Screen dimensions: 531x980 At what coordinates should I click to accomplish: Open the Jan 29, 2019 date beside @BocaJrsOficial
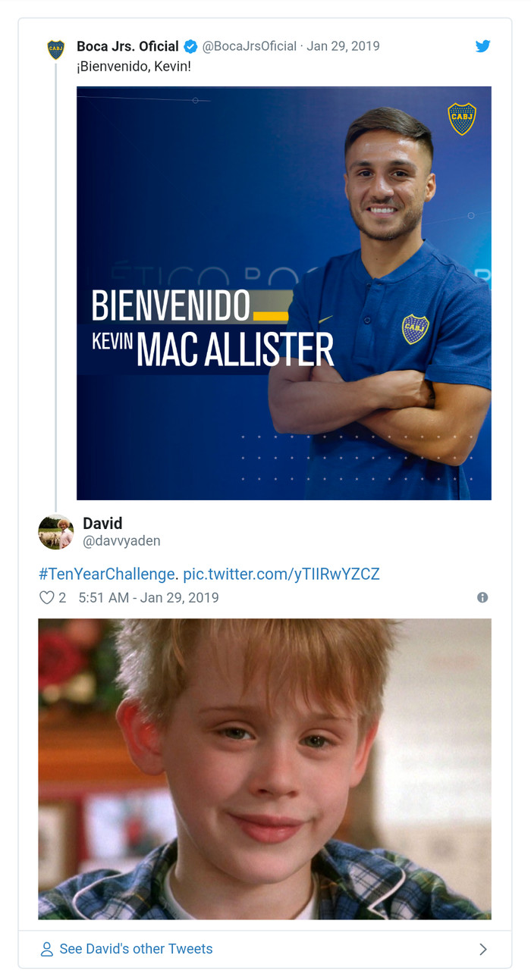[343, 46]
